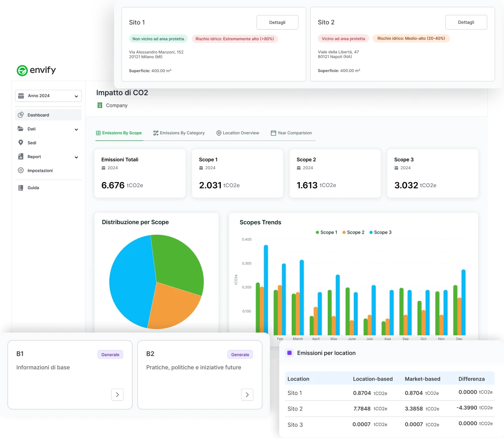Click the Dati folder icon
Screen dimensions: 504x438
(21, 129)
